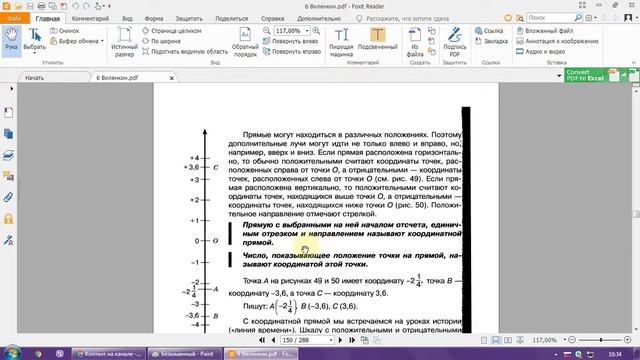Insert Image Annotation (Аннотация к изображению)
Viewport: 640px width, 360px height.
(x=557, y=41)
